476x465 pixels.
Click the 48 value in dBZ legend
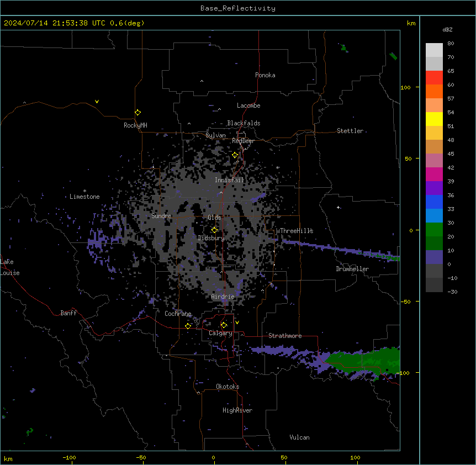pyautogui.click(x=451, y=140)
